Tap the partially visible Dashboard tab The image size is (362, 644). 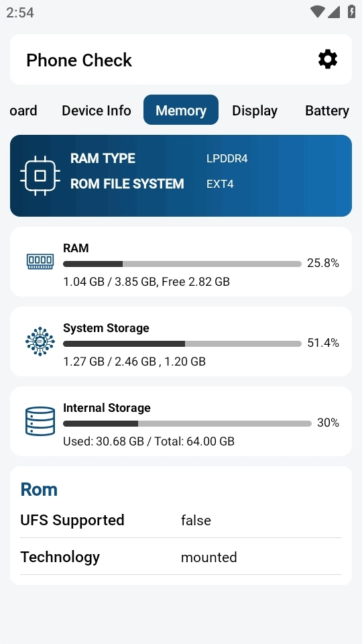(23, 110)
